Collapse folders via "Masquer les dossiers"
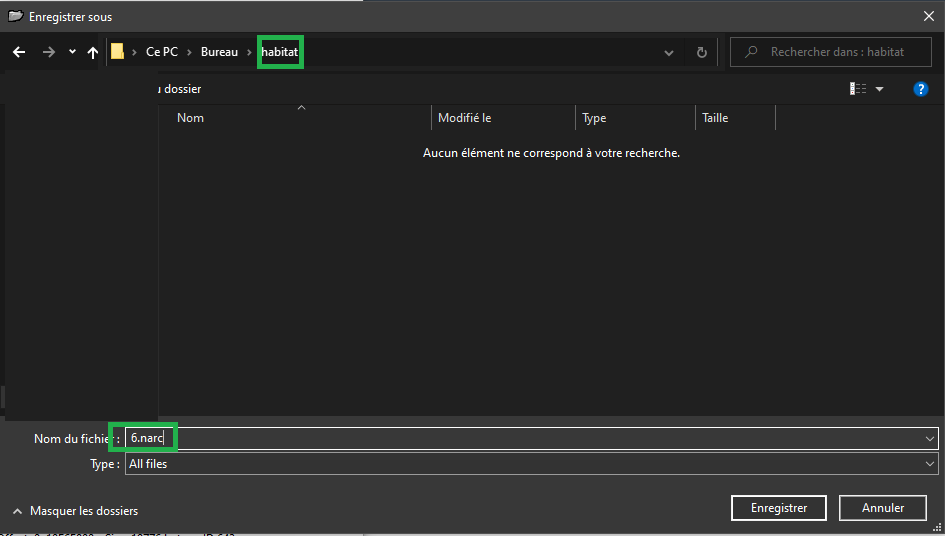This screenshot has height=536, width=945. 75,511
